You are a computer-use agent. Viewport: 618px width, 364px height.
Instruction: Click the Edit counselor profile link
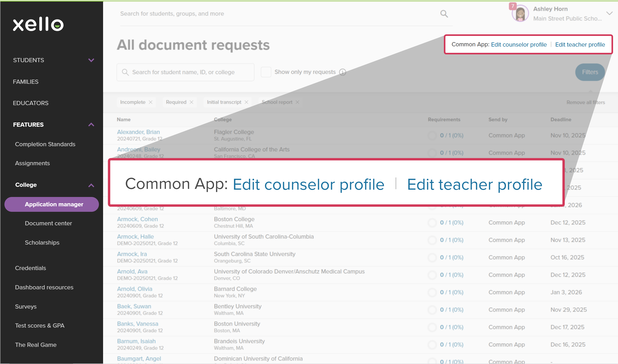click(519, 44)
